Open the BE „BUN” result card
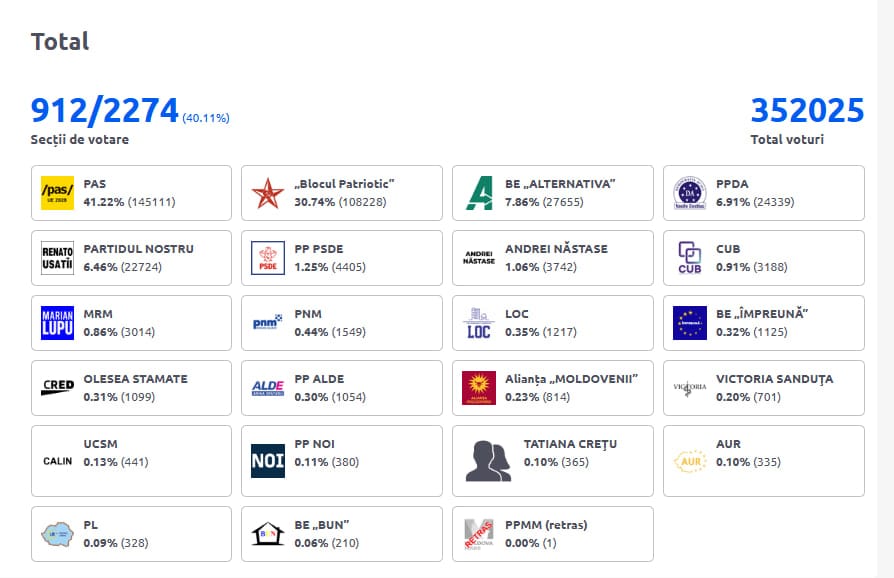 342,534
